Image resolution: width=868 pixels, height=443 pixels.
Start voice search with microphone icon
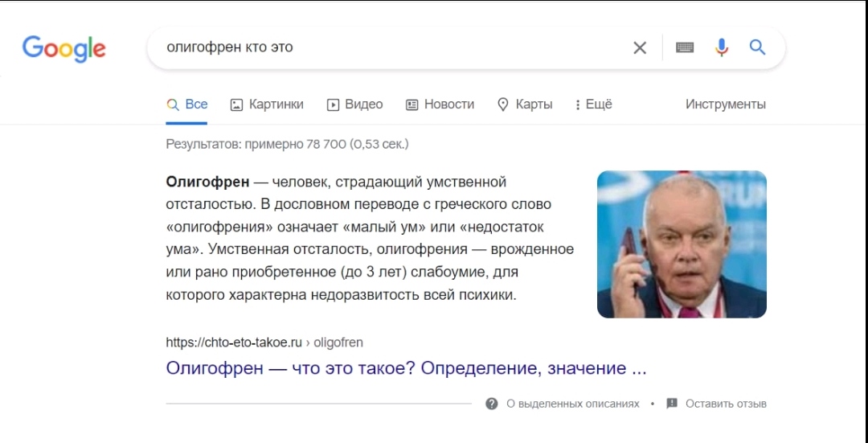click(x=721, y=47)
